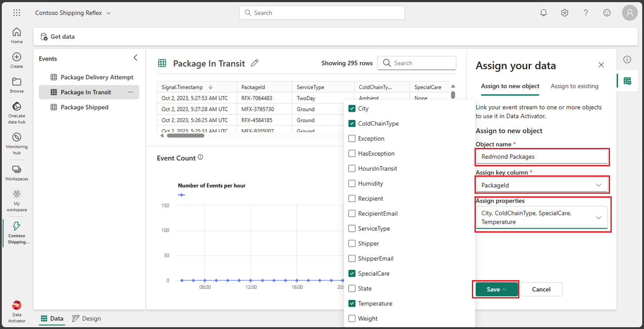Check the HasException checkbox

pyautogui.click(x=352, y=154)
